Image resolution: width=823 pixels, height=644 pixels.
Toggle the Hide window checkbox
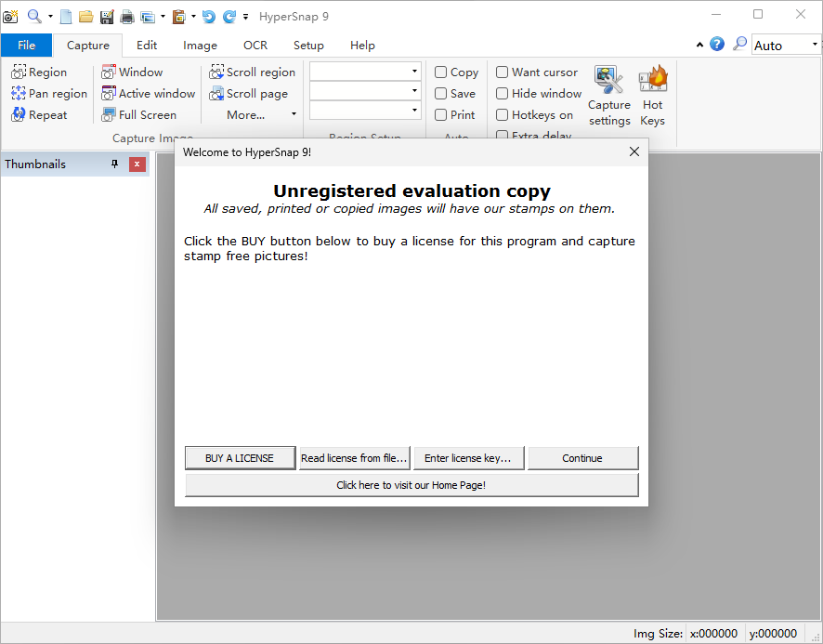point(503,94)
